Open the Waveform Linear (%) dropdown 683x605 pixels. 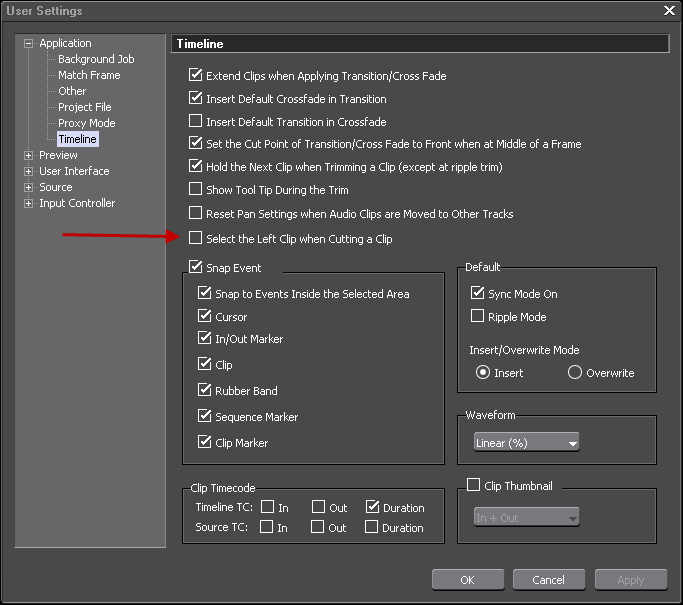526,443
